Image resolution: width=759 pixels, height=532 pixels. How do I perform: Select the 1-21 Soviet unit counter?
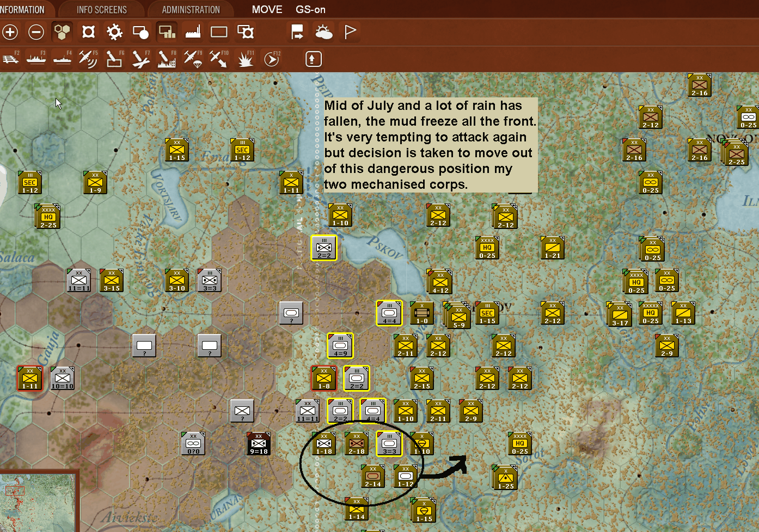(x=553, y=248)
